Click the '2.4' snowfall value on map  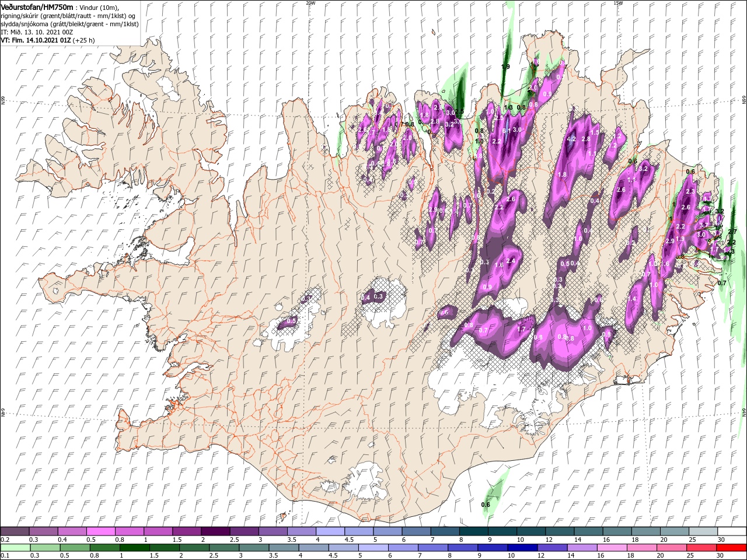511,261
